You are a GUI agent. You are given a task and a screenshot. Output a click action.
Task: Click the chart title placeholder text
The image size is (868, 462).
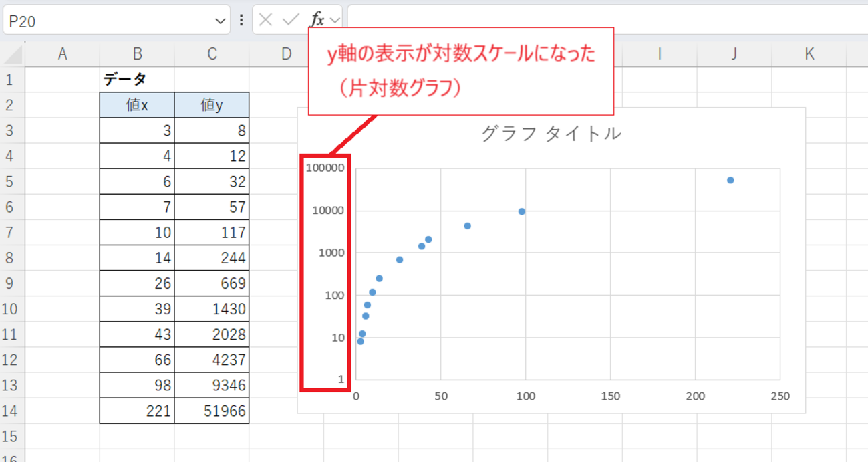(551, 133)
